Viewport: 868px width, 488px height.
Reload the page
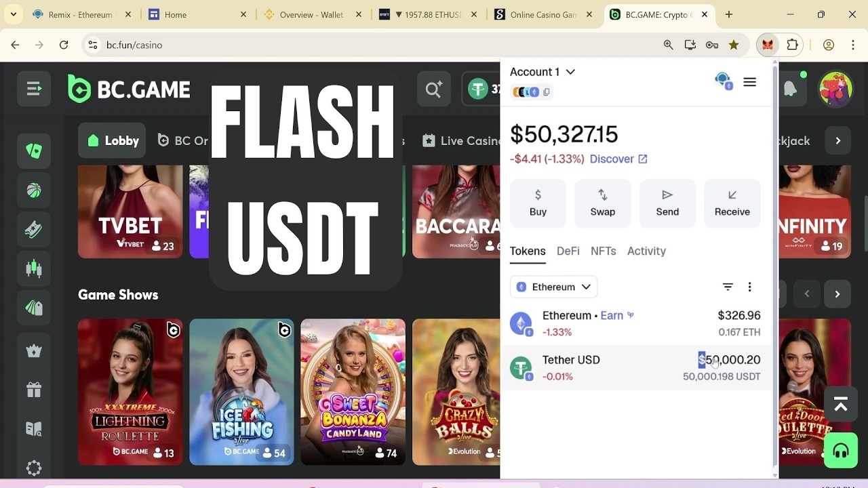64,45
